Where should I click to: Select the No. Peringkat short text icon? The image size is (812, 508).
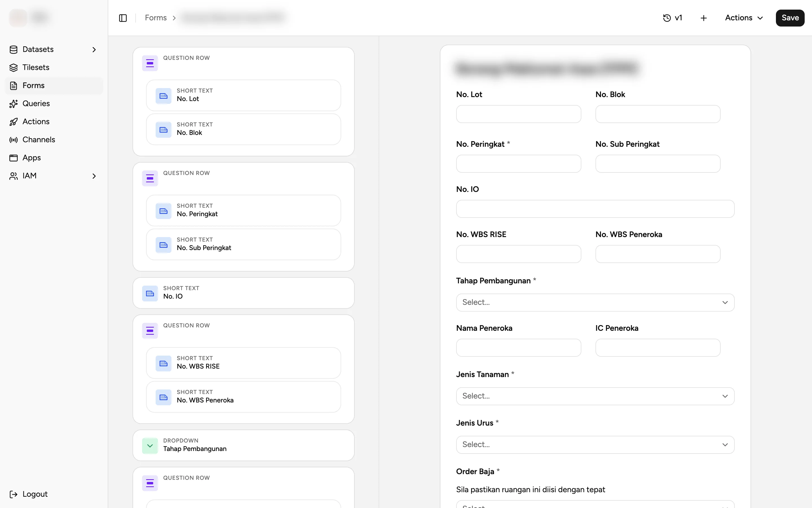(164, 211)
